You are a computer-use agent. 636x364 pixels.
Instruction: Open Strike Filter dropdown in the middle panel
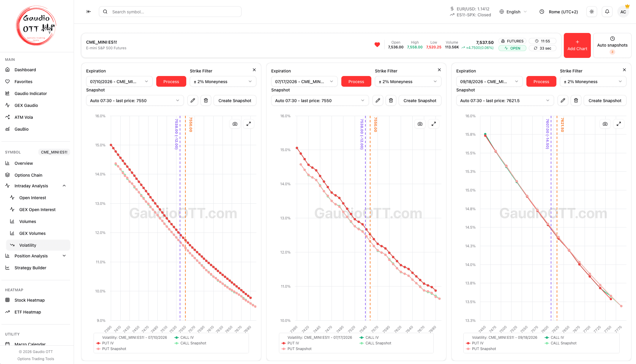(408, 82)
